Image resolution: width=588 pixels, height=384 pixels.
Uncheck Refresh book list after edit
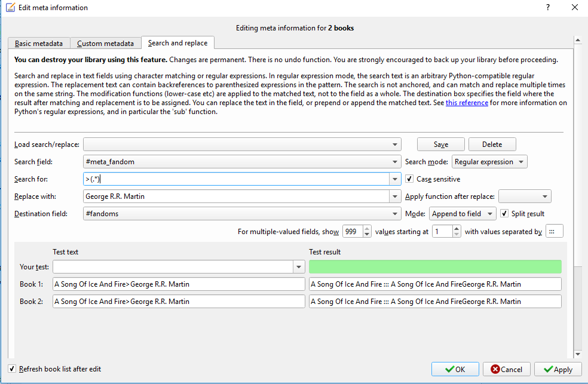[13, 368]
